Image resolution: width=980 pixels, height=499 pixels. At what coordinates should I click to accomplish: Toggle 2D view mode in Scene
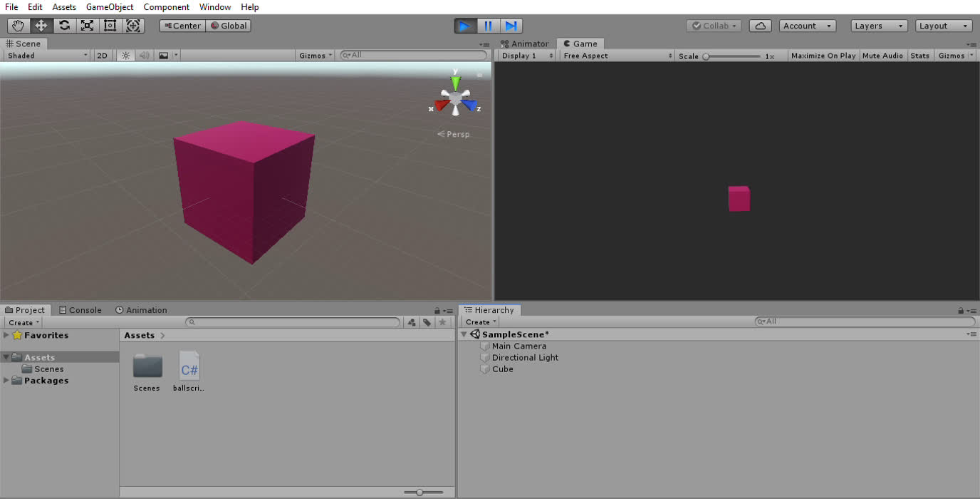pos(103,56)
